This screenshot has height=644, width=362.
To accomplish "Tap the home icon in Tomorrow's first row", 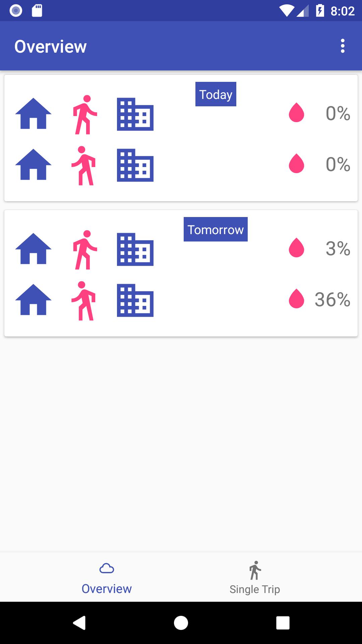I will pos(33,249).
